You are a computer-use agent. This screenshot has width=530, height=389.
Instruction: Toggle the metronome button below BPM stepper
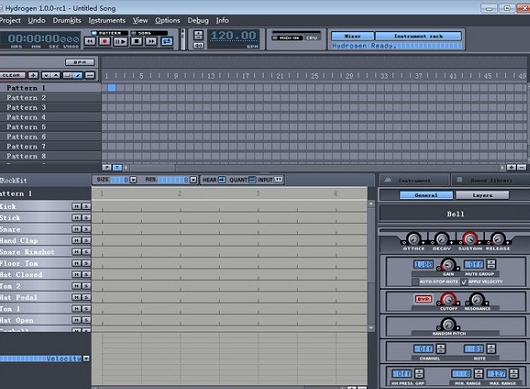pos(198,45)
